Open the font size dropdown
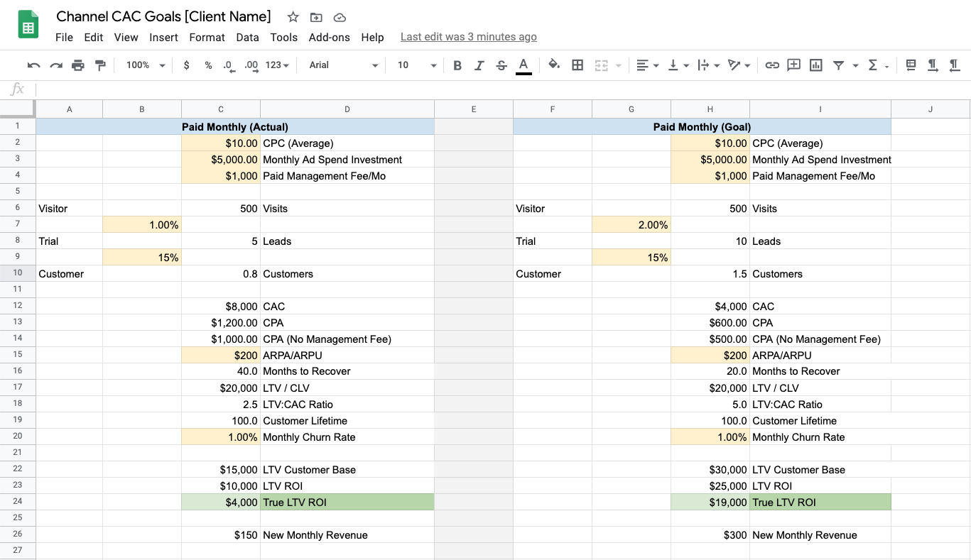 pos(415,65)
